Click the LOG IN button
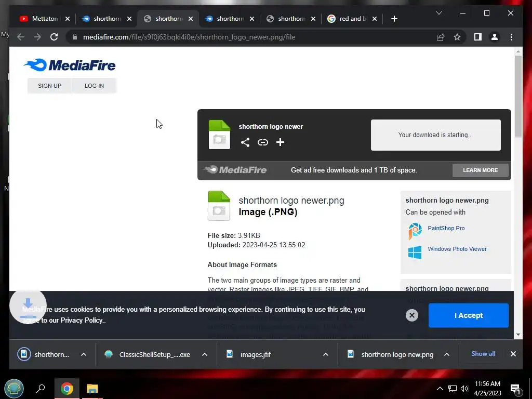 [94, 86]
